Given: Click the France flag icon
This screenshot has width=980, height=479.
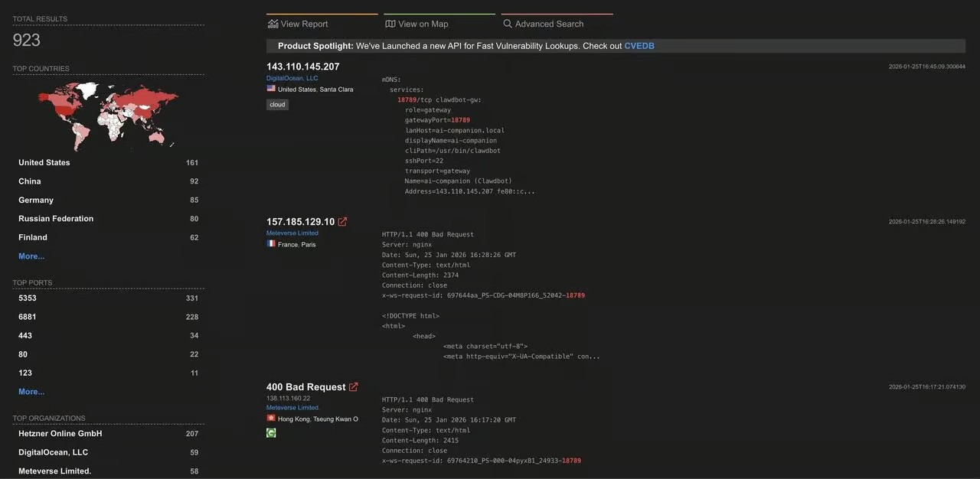Looking at the screenshot, I should 271,244.
